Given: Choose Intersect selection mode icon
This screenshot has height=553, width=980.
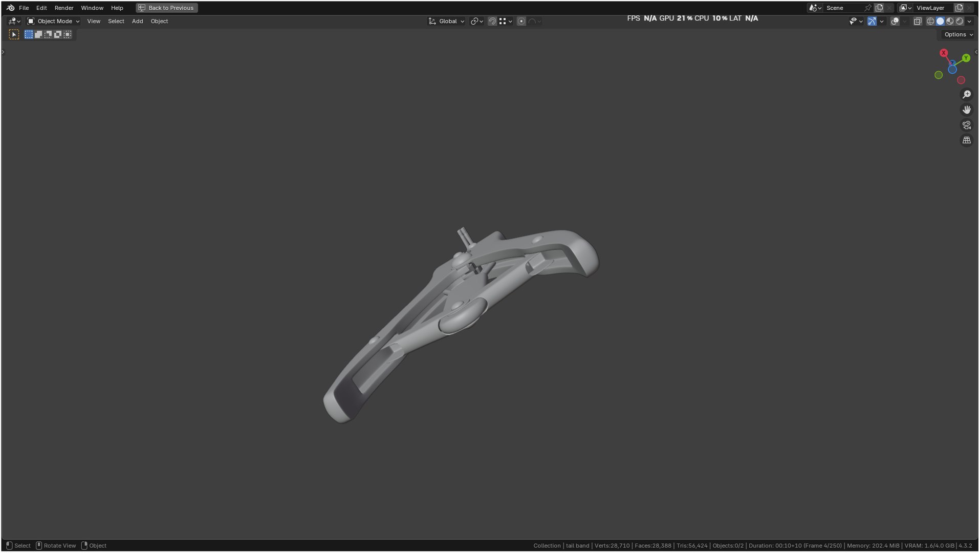Looking at the screenshot, I should click(68, 34).
